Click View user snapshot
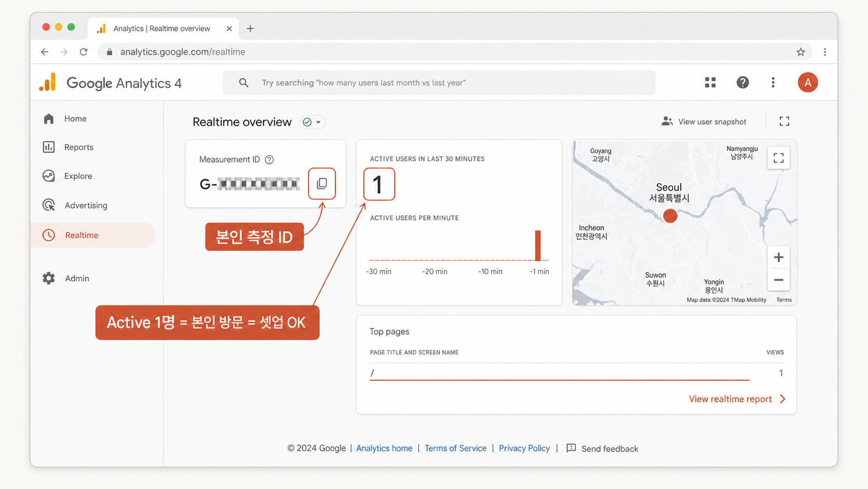This screenshot has height=489, width=868. [x=704, y=122]
